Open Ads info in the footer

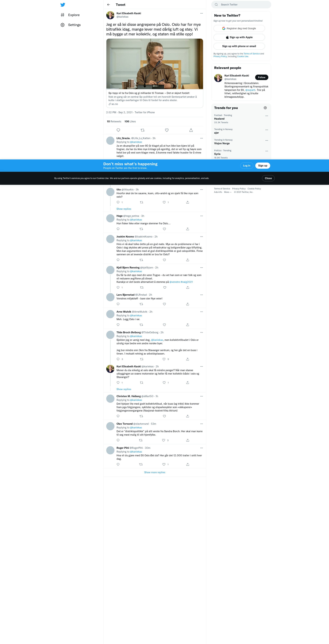tap(218, 192)
